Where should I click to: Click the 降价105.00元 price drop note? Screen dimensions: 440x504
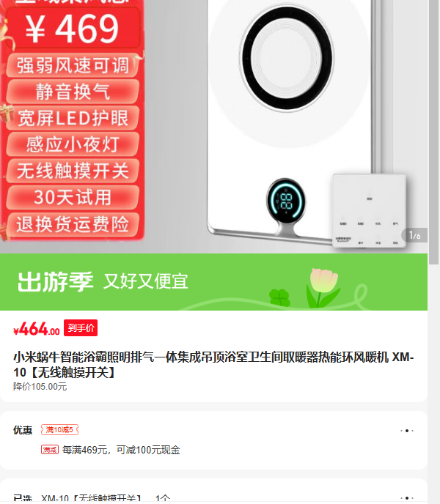[x=40, y=386]
